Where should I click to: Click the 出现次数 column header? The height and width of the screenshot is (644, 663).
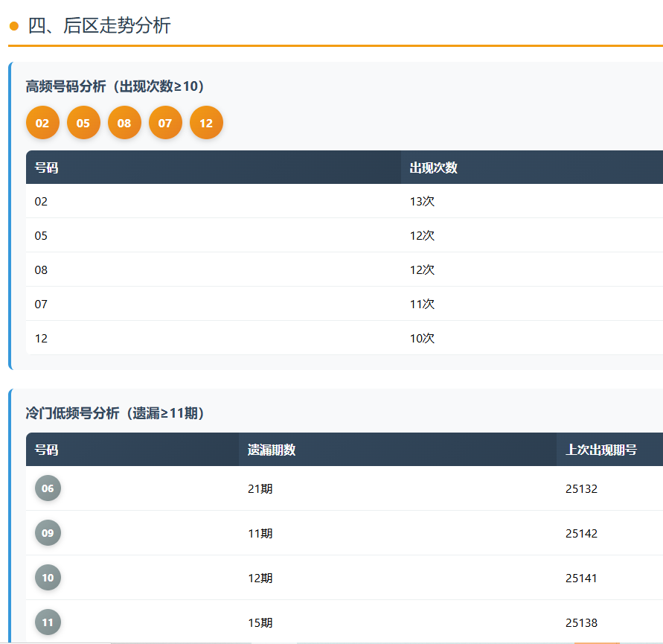433,168
